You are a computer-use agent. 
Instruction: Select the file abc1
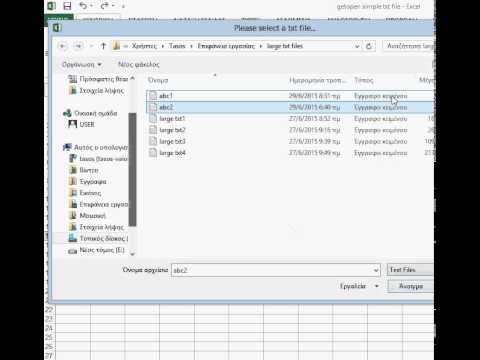click(290, 96)
